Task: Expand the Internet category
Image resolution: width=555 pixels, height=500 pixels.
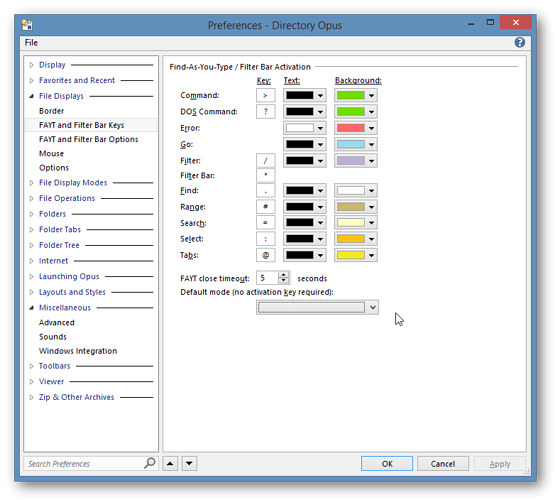Action: pyautogui.click(x=32, y=261)
